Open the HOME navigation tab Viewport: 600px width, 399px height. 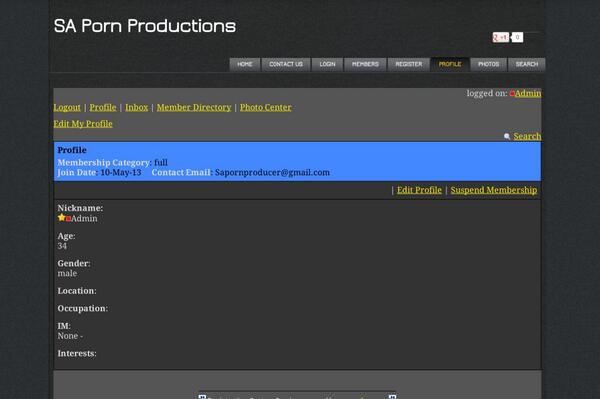245,64
